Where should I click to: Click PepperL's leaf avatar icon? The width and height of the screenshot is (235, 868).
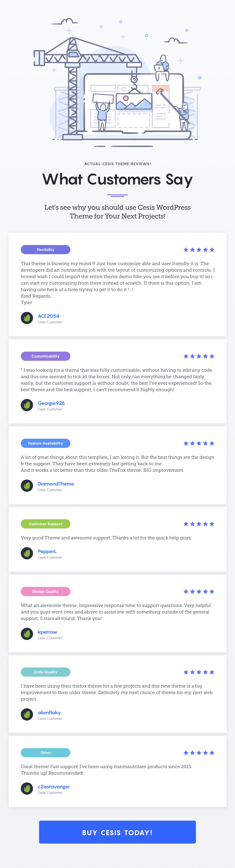pyautogui.click(x=27, y=553)
